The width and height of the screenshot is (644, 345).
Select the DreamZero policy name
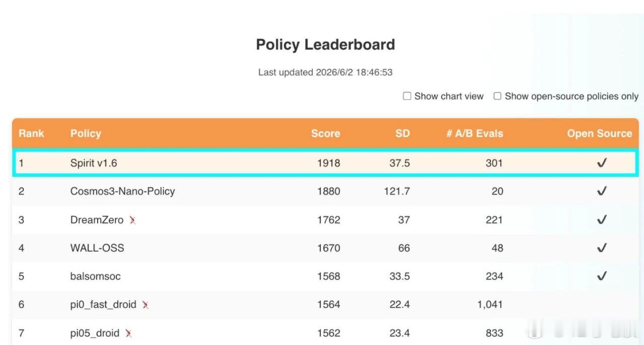click(x=97, y=220)
